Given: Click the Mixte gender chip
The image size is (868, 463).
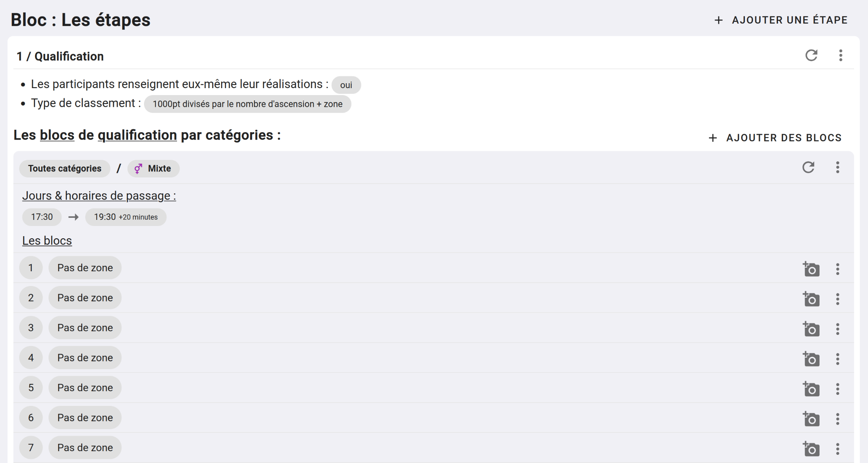Looking at the screenshot, I should tap(153, 168).
